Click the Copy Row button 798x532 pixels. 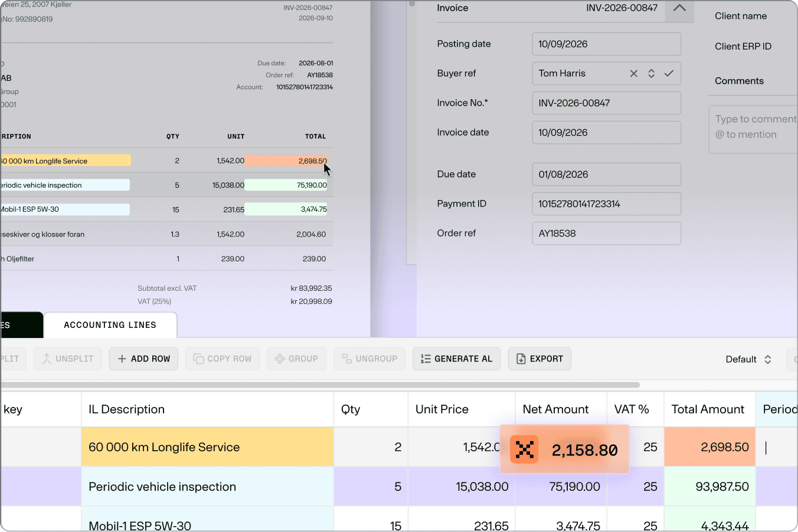click(x=223, y=359)
